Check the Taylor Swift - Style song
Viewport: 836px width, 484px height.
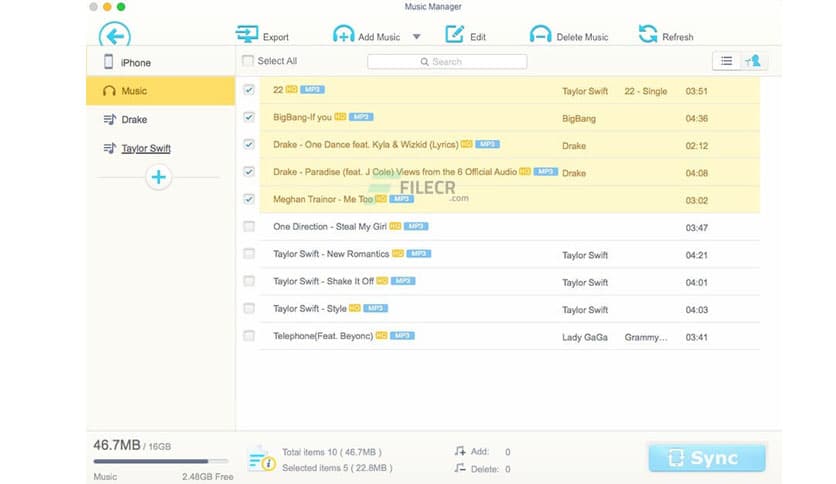coord(249,309)
